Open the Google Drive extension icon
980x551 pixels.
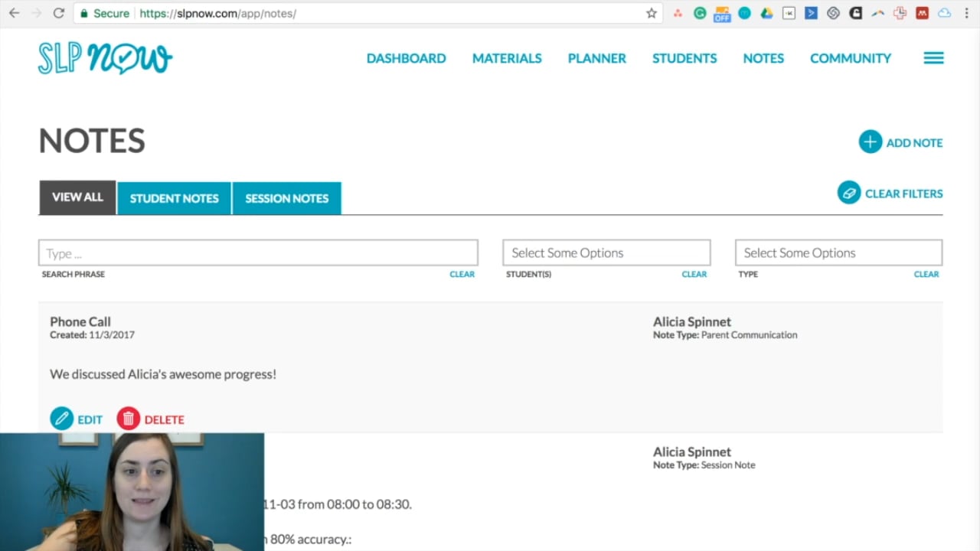pos(766,13)
